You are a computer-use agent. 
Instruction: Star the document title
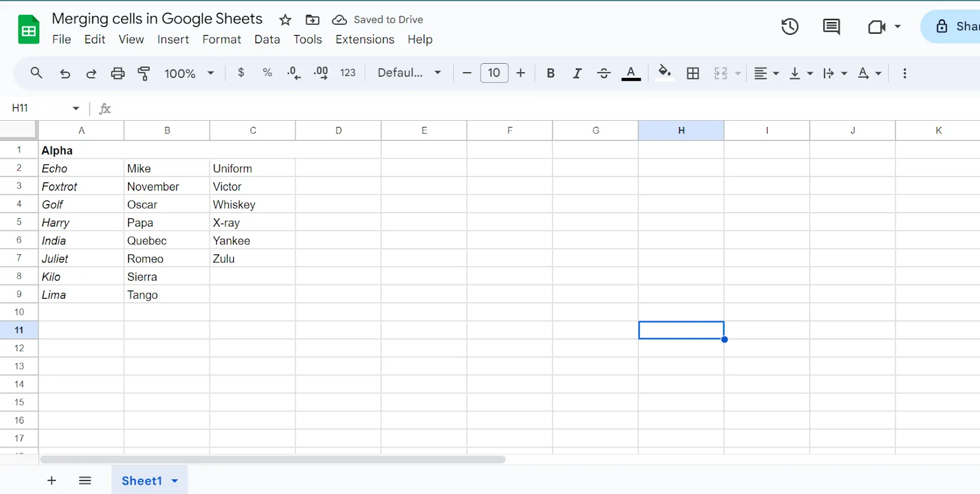[285, 20]
